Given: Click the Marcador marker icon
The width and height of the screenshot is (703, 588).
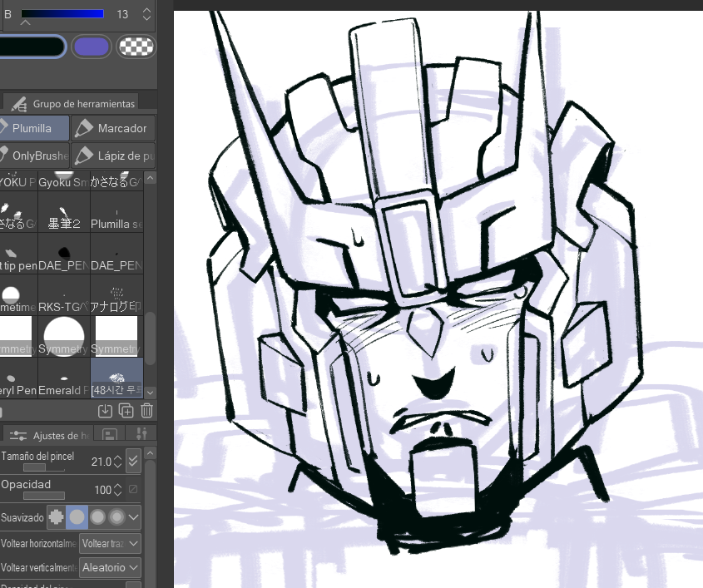Looking at the screenshot, I should click(x=83, y=128).
